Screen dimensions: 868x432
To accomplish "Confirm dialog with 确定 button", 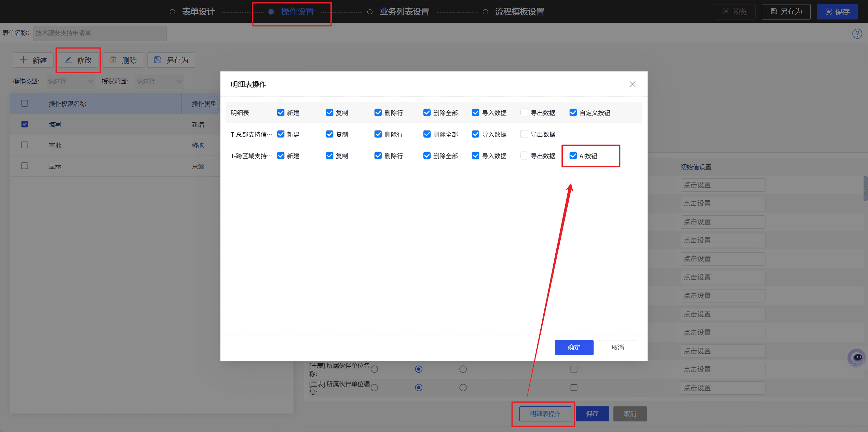I will [574, 348].
